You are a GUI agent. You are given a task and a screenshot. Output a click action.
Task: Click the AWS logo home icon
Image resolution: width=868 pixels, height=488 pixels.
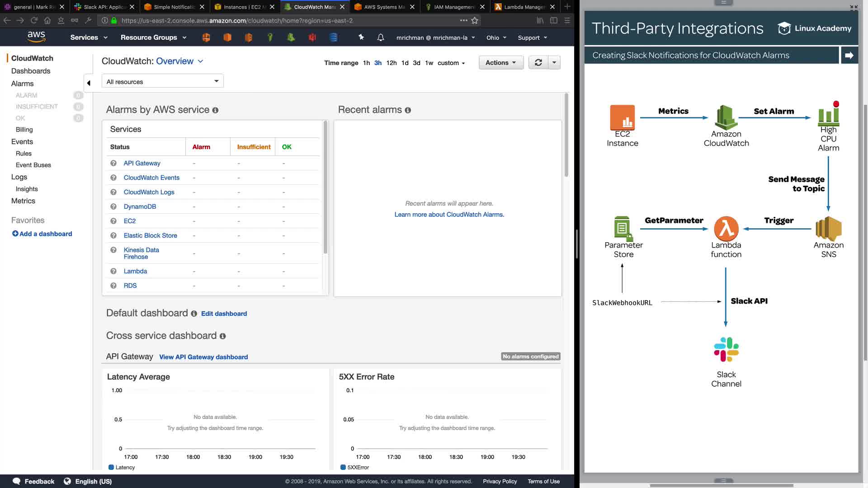[x=36, y=37]
